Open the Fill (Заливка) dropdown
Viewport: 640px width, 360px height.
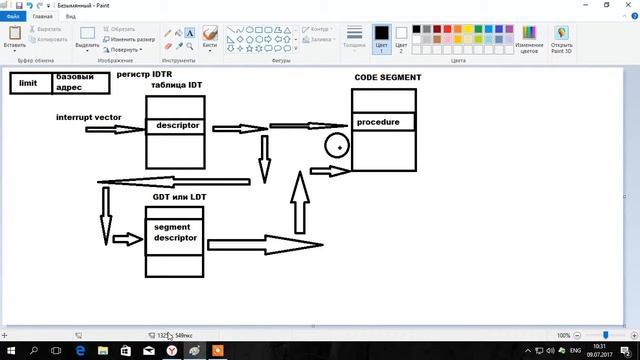tap(319, 40)
